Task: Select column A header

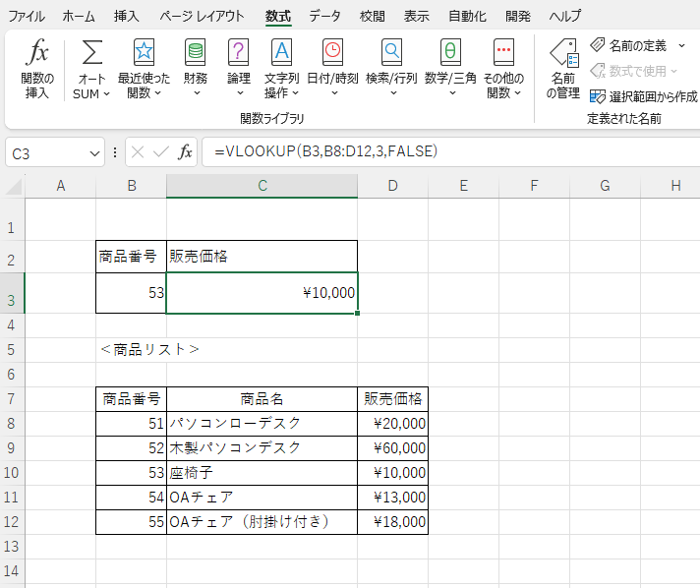Action: point(61,186)
